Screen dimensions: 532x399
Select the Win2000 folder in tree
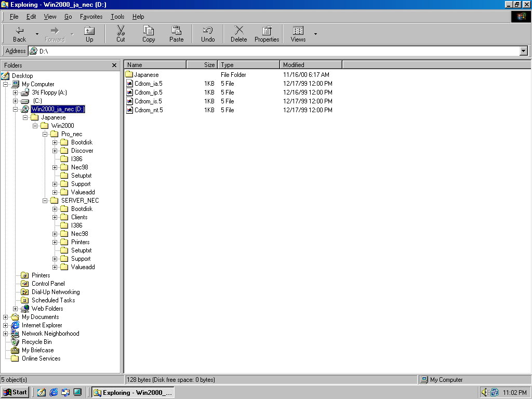62,126
